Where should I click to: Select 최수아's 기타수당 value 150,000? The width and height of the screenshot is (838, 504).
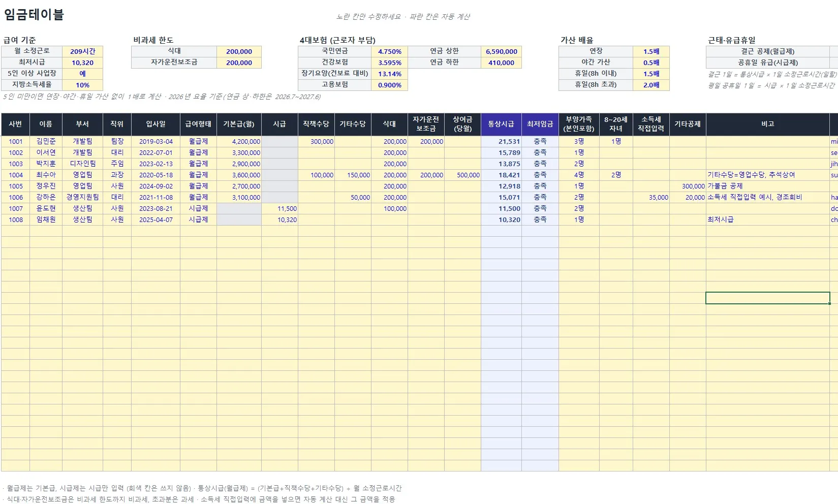coord(353,175)
